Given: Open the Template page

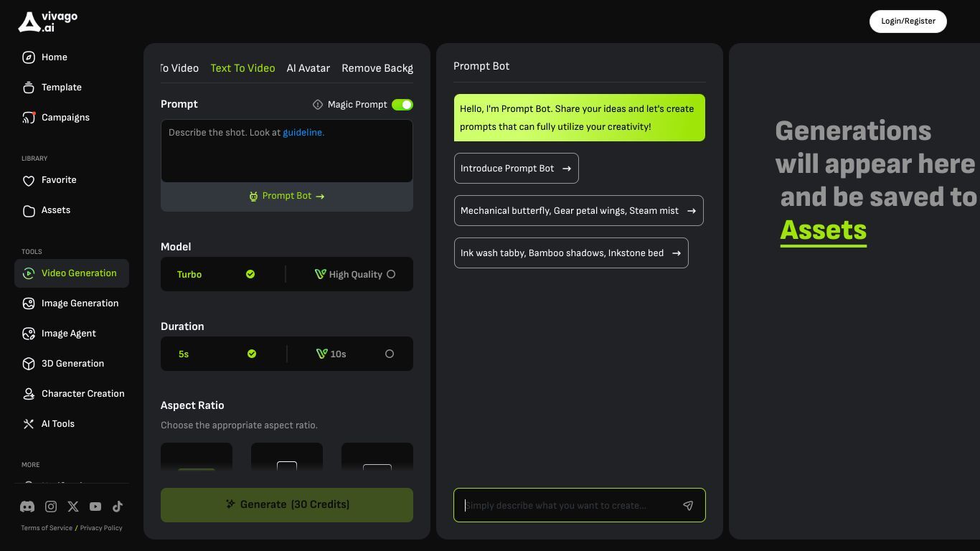Looking at the screenshot, I should pyautogui.click(x=72, y=88).
